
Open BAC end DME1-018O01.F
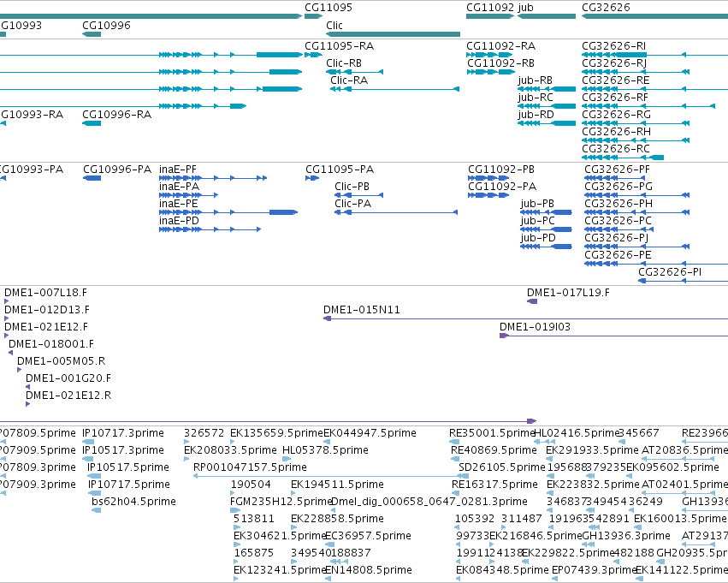[51, 344]
